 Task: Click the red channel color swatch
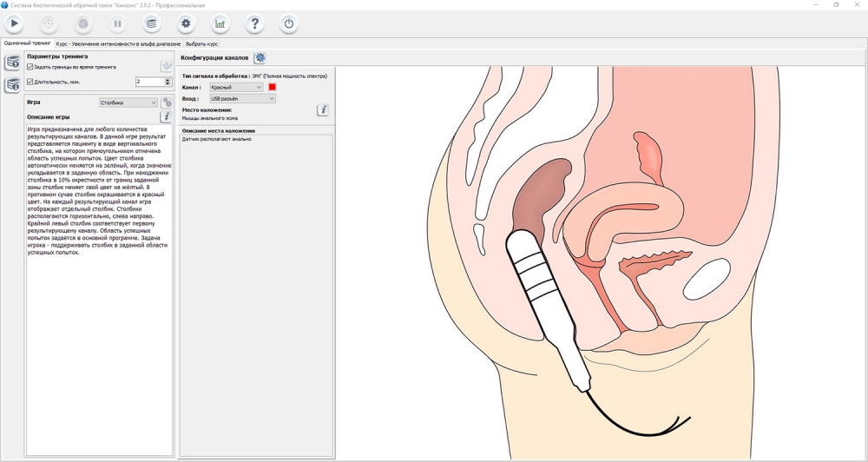[272, 88]
